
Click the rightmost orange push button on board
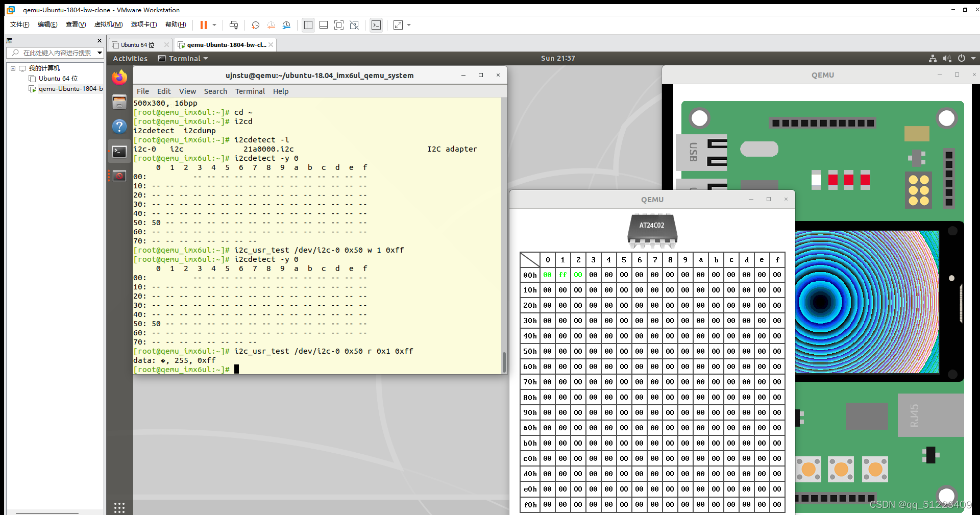click(875, 469)
